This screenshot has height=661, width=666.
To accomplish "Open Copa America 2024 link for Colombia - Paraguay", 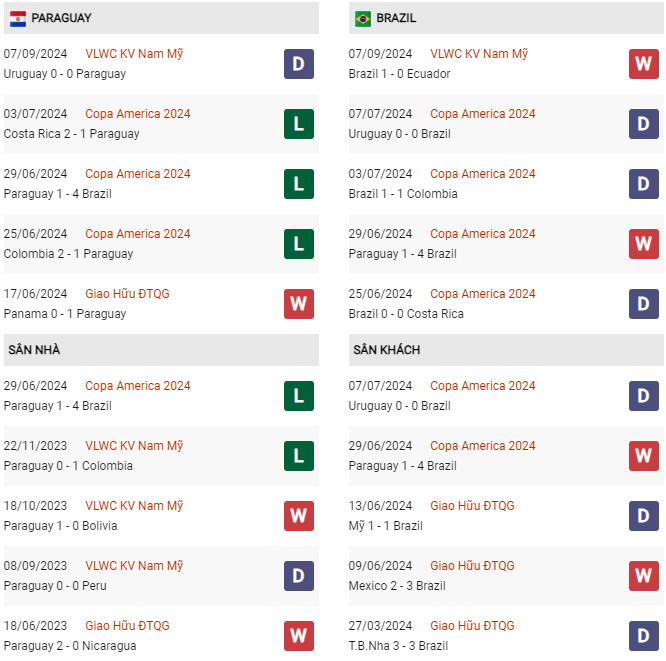I will tap(138, 234).
